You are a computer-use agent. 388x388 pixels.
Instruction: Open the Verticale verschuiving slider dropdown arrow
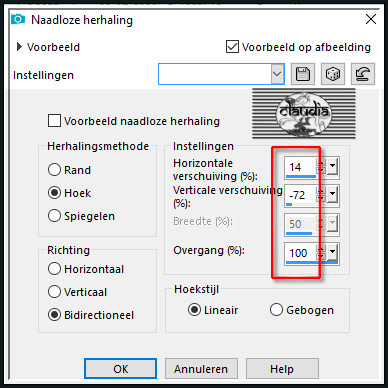click(x=332, y=194)
